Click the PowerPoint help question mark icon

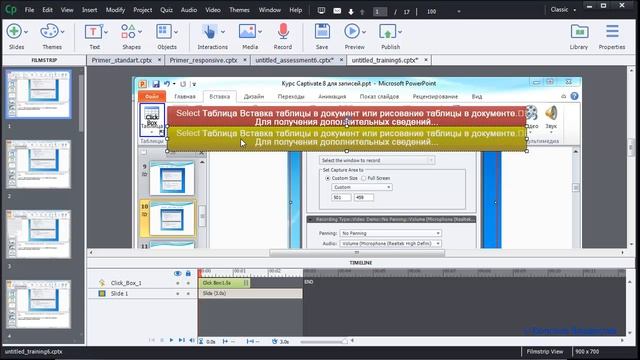point(574,96)
